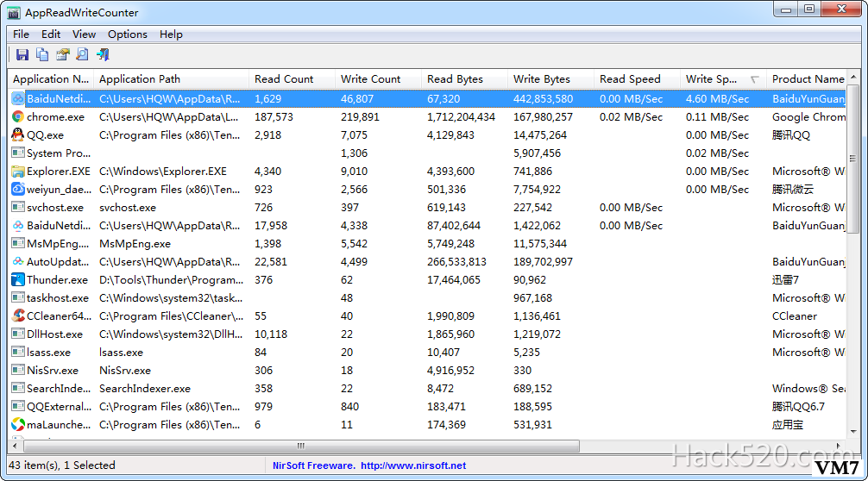This screenshot has width=868, height=481.
Task: Sort by Application Name column header
Action: [x=50, y=79]
